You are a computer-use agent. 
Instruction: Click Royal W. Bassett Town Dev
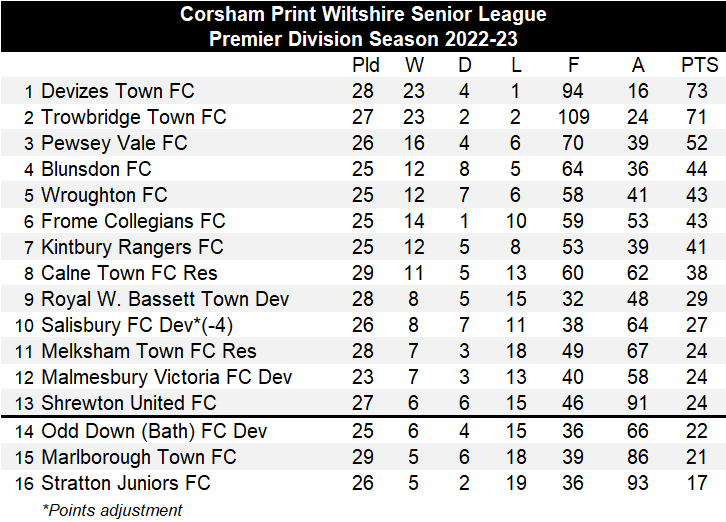pos(165,299)
